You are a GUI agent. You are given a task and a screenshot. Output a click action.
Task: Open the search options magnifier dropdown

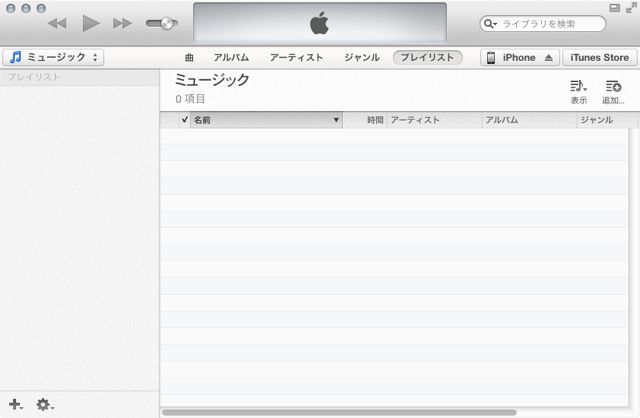pyautogui.click(x=490, y=24)
